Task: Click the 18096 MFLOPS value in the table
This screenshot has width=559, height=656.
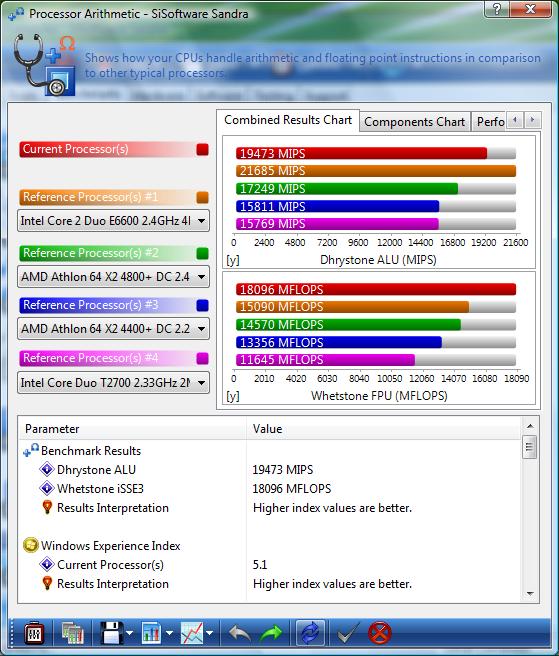Action: pyautogui.click(x=292, y=488)
